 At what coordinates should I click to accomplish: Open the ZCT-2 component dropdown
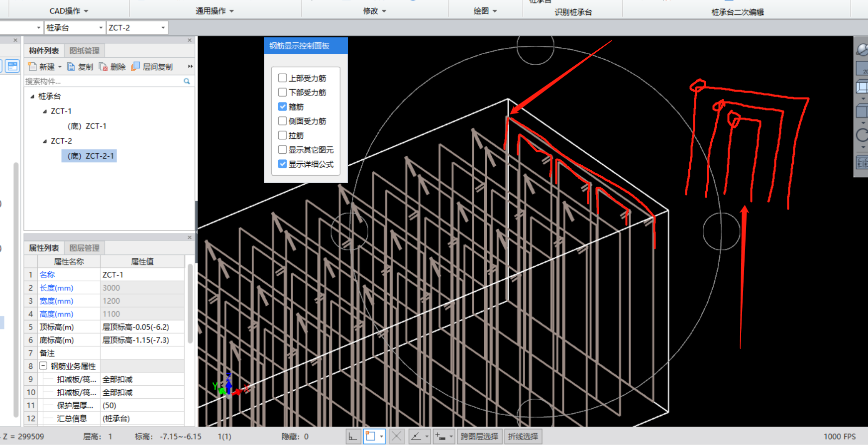[x=163, y=28]
